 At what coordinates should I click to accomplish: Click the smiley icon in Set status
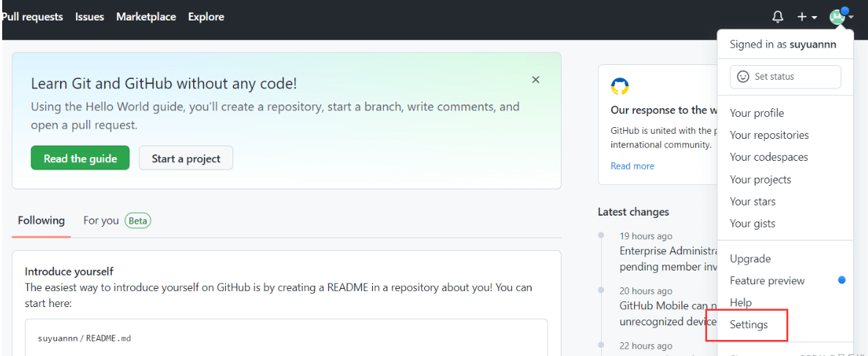click(744, 77)
